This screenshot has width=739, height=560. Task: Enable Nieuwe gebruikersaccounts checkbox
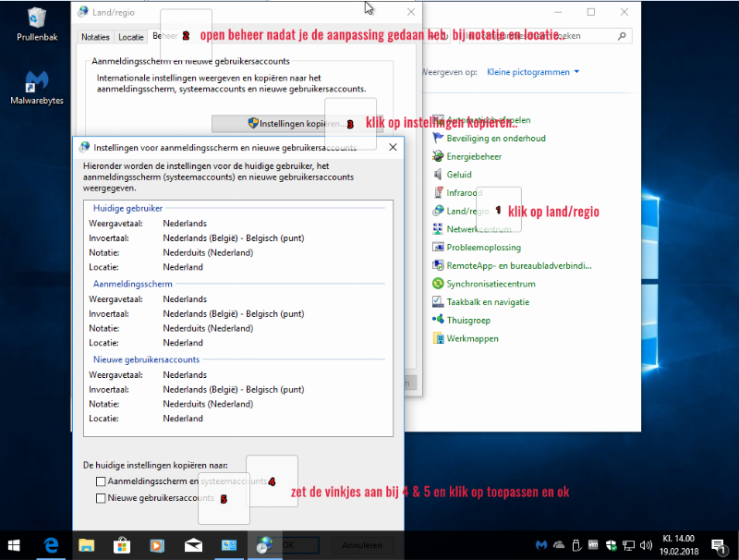click(x=101, y=498)
